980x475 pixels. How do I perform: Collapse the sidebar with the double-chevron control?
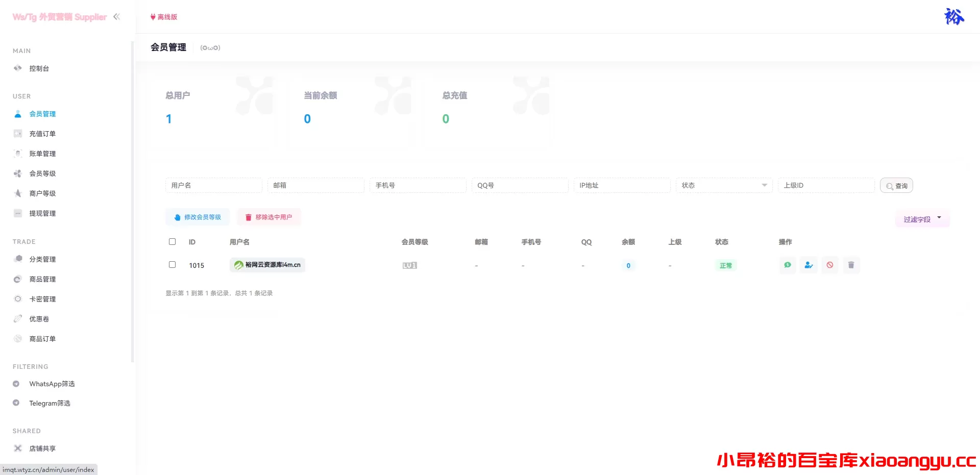point(116,16)
